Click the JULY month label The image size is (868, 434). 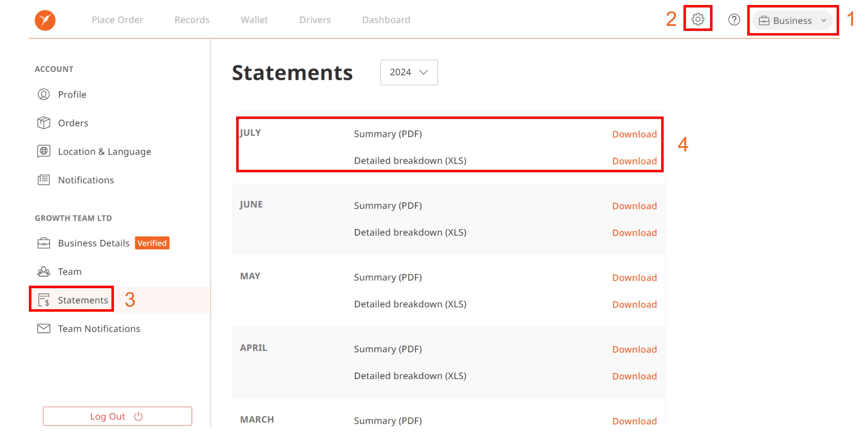click(250, 133)
